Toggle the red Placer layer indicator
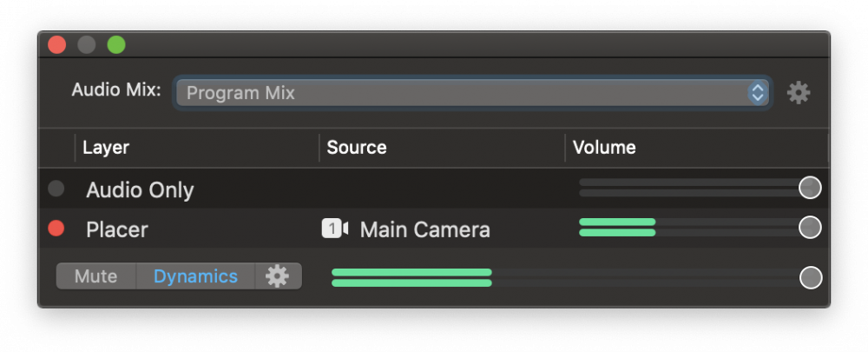 point(56,228)
